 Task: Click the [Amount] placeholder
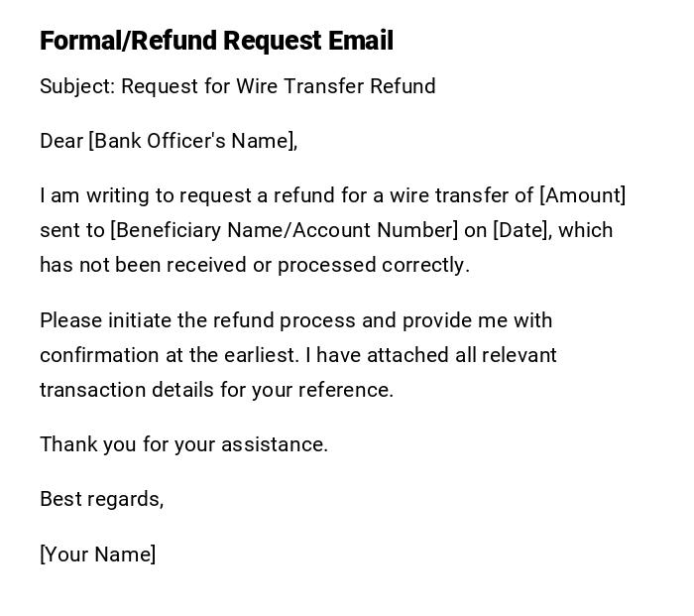tap(582, 195)
